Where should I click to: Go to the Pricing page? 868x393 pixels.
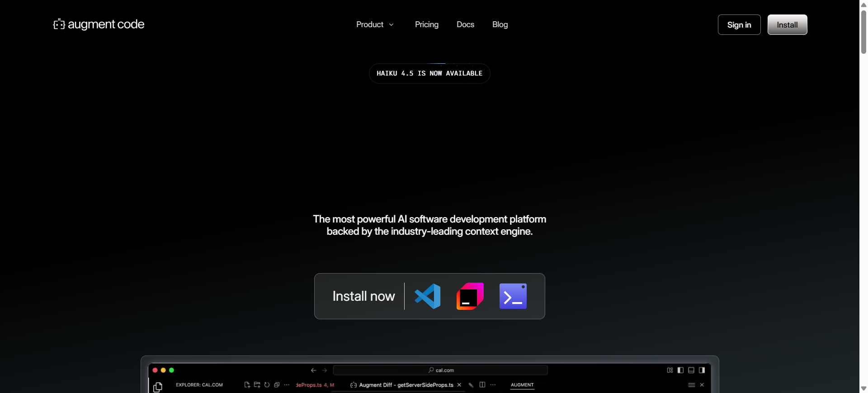coord(427,24)
